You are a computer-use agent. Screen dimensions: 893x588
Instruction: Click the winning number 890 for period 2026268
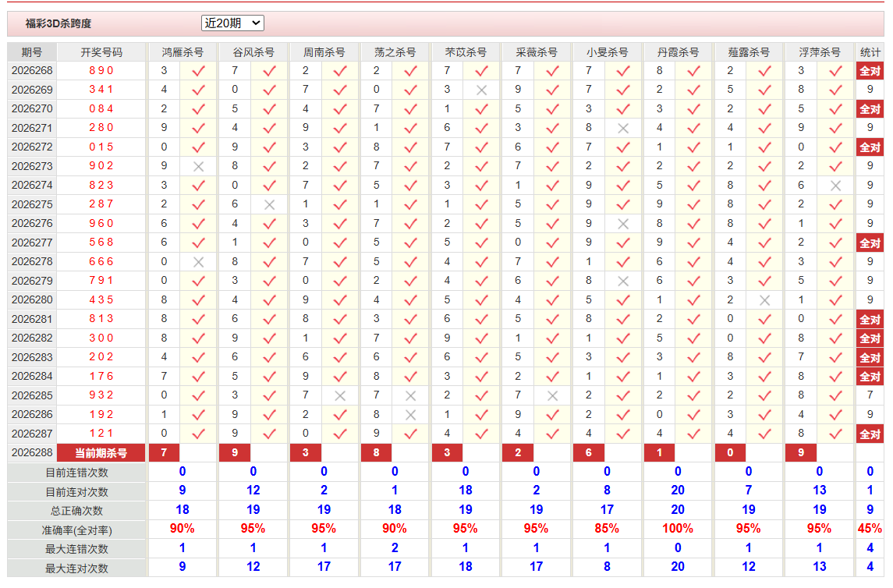pyautogui.click(x=101, y=71)
